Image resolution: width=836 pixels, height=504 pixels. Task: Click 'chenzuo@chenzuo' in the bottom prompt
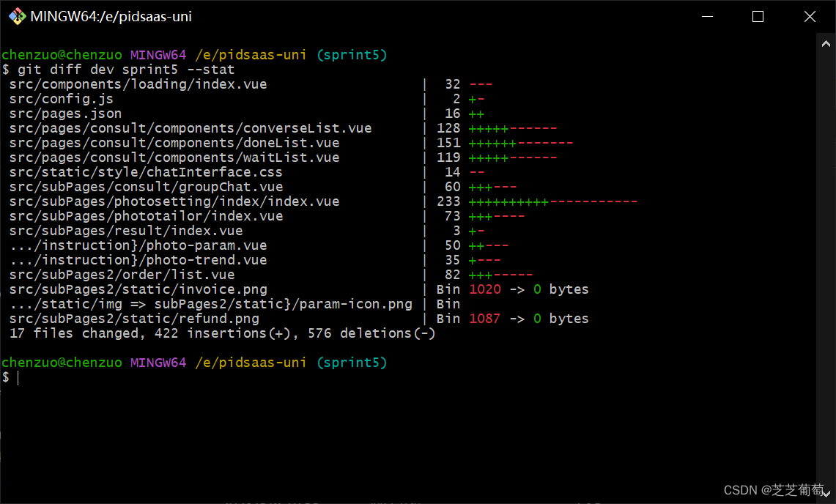[x=62, y=363]
